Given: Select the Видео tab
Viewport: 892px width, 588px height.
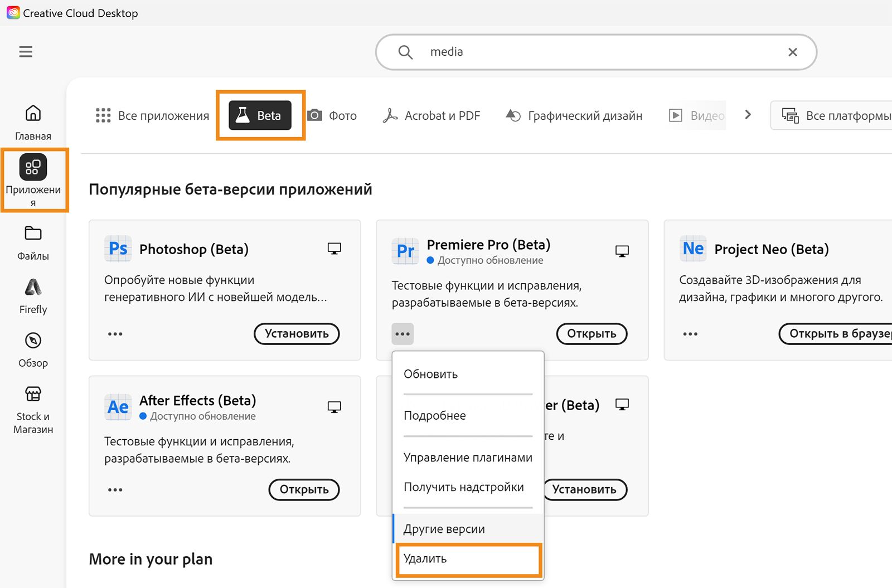Looking at the screenshot, I should click(x=697, y=115).
